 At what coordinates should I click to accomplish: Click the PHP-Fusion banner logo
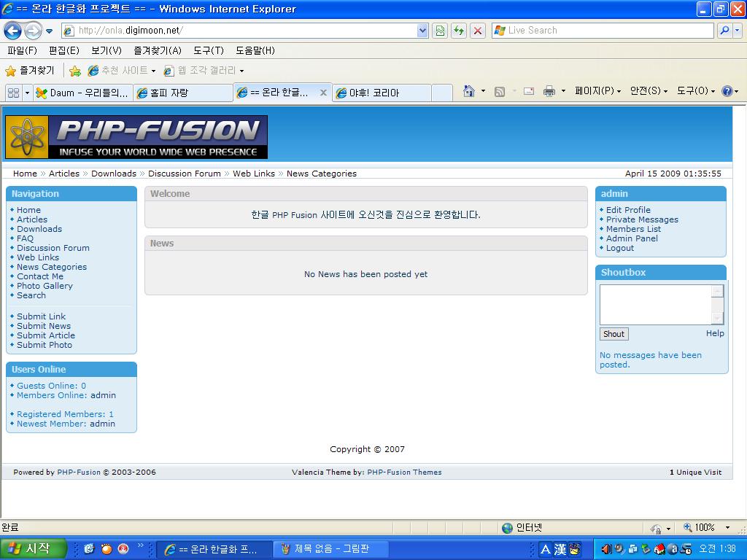(x=136, y=137)
